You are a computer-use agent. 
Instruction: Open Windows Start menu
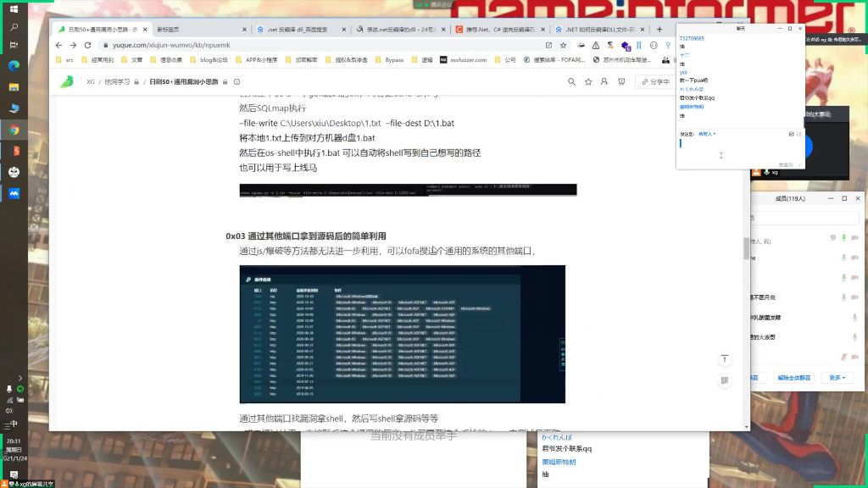[14, 8]
